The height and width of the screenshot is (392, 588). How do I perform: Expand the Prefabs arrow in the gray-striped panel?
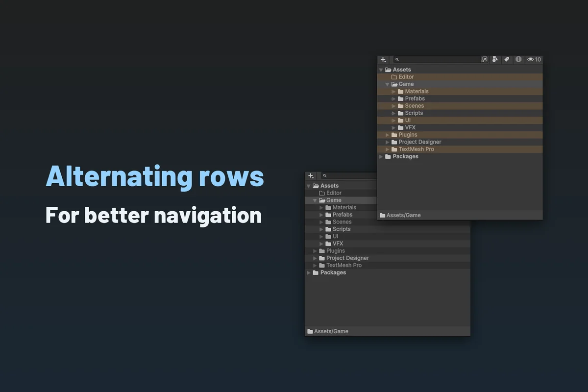[321, 215]
